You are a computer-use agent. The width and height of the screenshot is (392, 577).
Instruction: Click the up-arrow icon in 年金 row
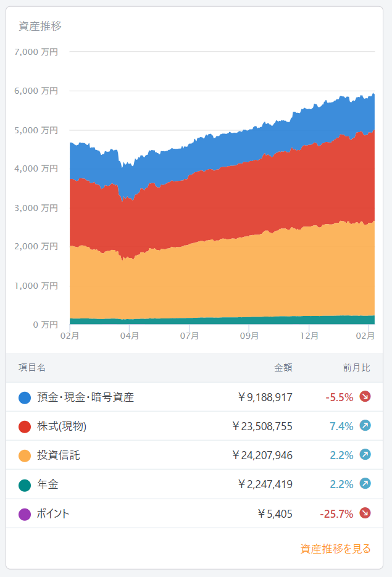[365, 484]
